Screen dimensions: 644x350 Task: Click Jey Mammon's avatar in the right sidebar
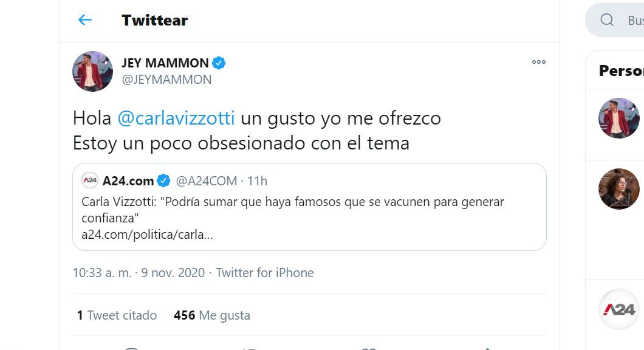[x=619, y=118]
